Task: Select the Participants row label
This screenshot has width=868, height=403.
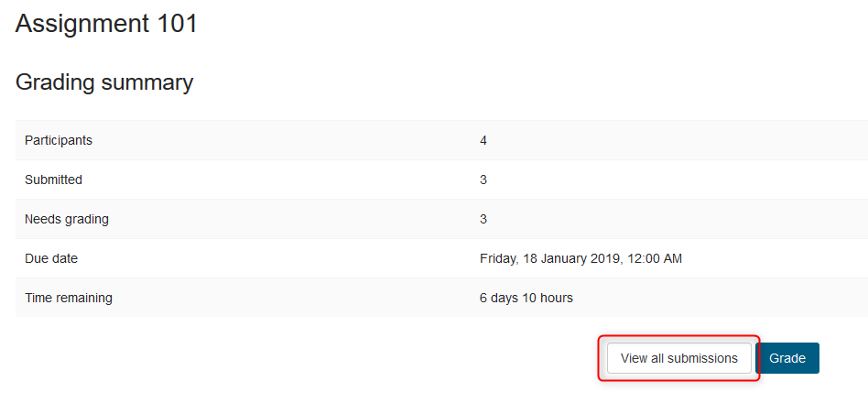Action: pos(59,140)
